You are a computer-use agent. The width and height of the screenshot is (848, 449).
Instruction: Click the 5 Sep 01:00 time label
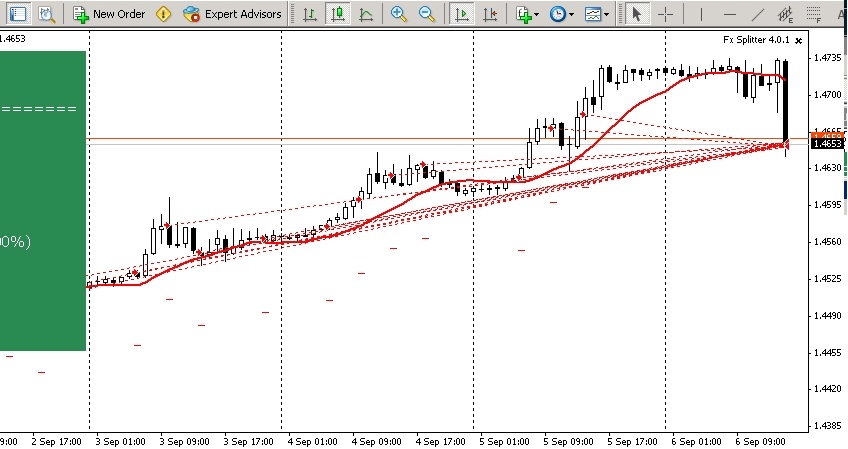pos(505,441)
